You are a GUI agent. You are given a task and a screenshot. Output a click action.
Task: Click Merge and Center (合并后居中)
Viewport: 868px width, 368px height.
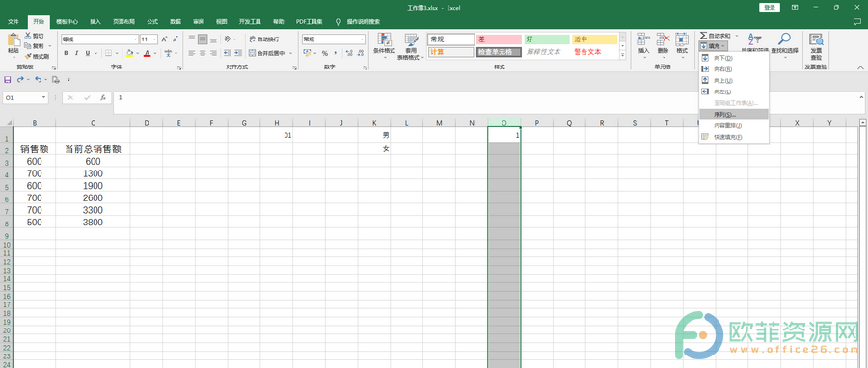tap(267, 53)
